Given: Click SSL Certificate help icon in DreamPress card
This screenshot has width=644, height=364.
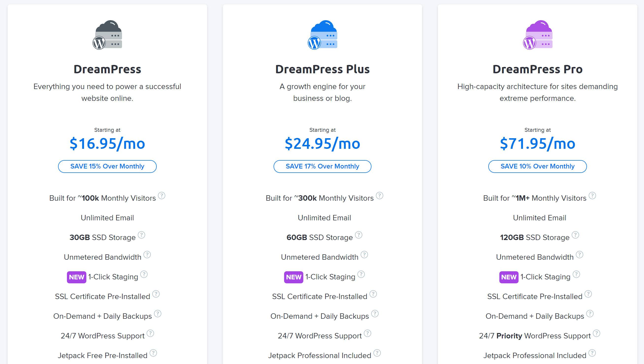Looking at the screenshot, I should tap(156, 294).
